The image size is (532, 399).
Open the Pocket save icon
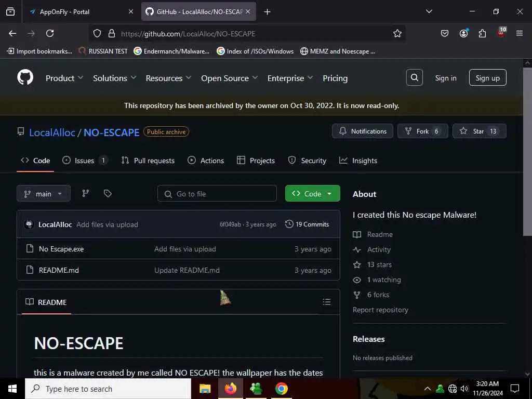click(445, 33)
